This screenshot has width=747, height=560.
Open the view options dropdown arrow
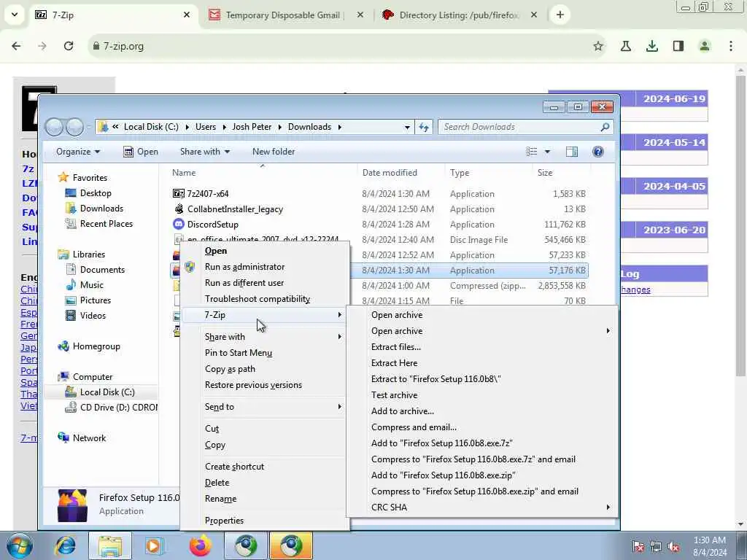[547, 152]
